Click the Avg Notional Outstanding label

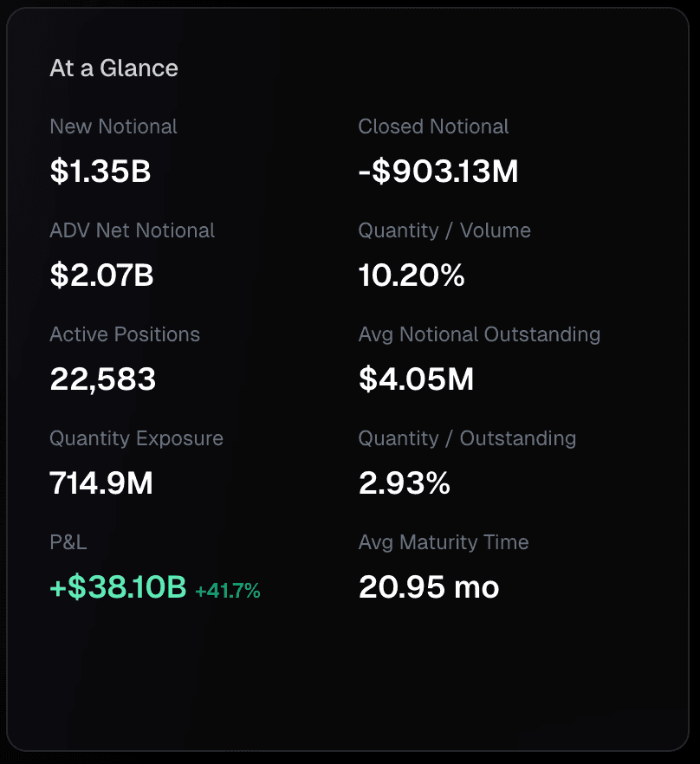(479, 334)
